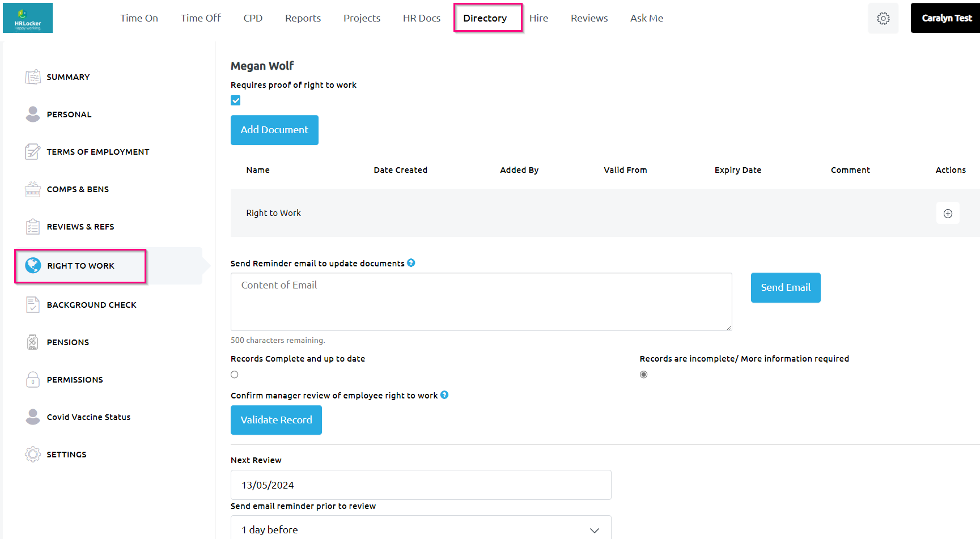
Task: Open Permissions padlock icon in sidebar
Action: pos(33,380)
